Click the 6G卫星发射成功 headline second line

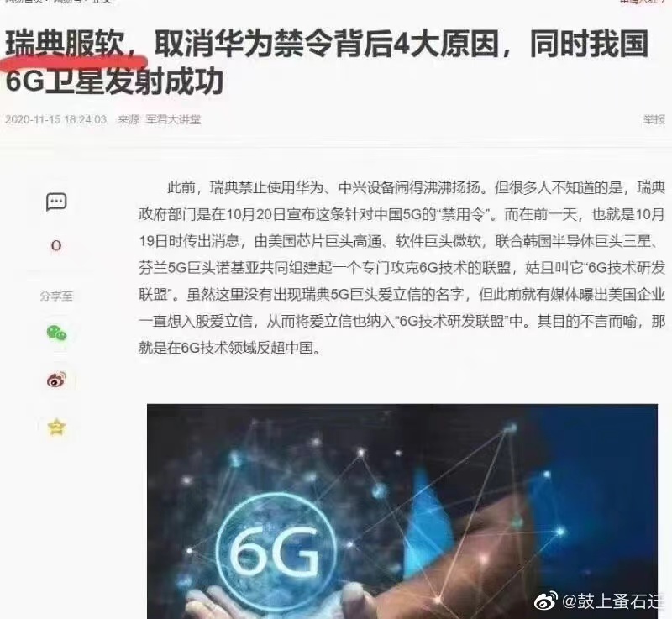coord(114,81)
